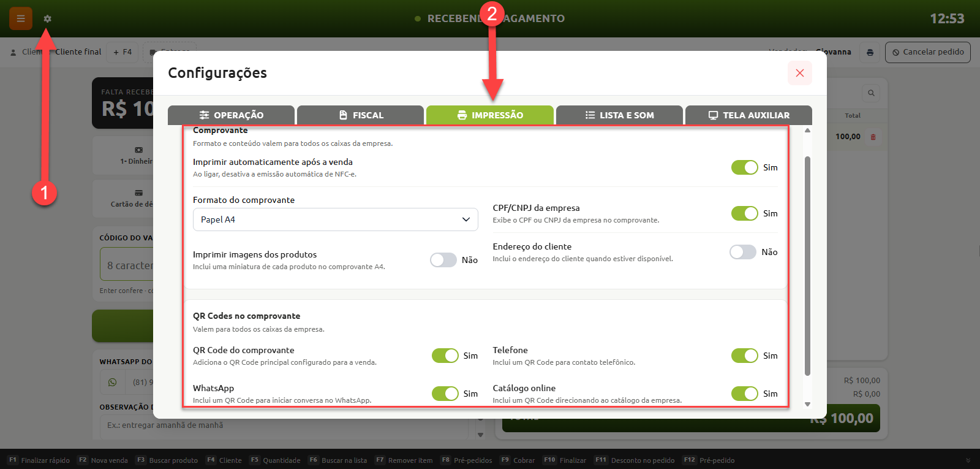
Task: Open settings via the gear icon
Action: (48, 19)
